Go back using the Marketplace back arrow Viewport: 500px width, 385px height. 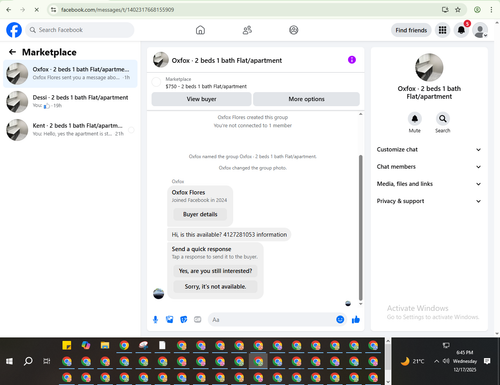[x=12, y=52]
